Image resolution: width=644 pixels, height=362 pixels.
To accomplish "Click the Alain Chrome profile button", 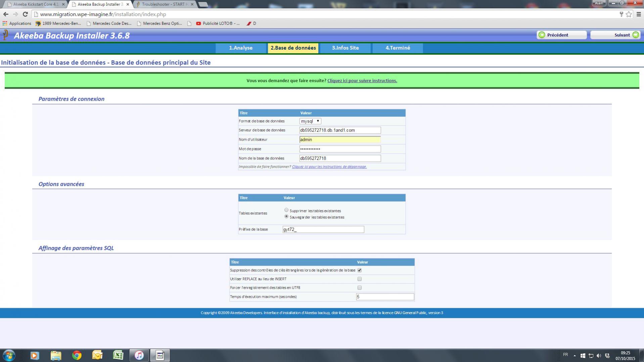I will (599, 3).
